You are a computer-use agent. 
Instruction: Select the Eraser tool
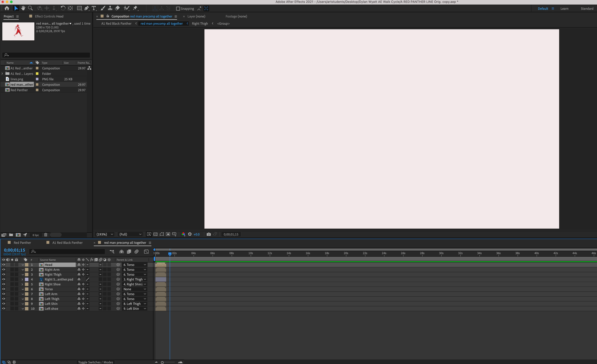point(117,8)
